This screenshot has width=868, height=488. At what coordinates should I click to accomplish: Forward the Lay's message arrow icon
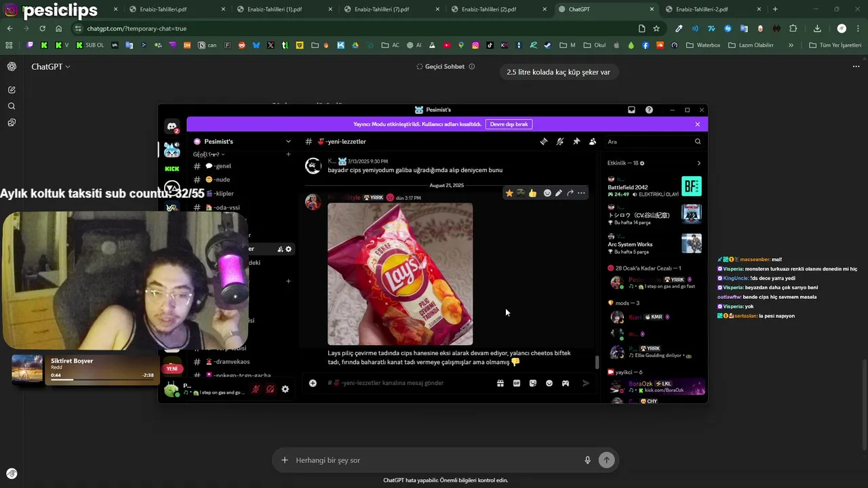(570, 193)
